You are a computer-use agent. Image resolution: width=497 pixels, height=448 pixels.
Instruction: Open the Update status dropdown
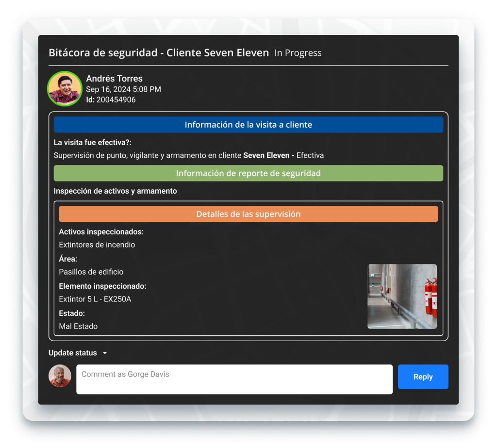[78, 353]
